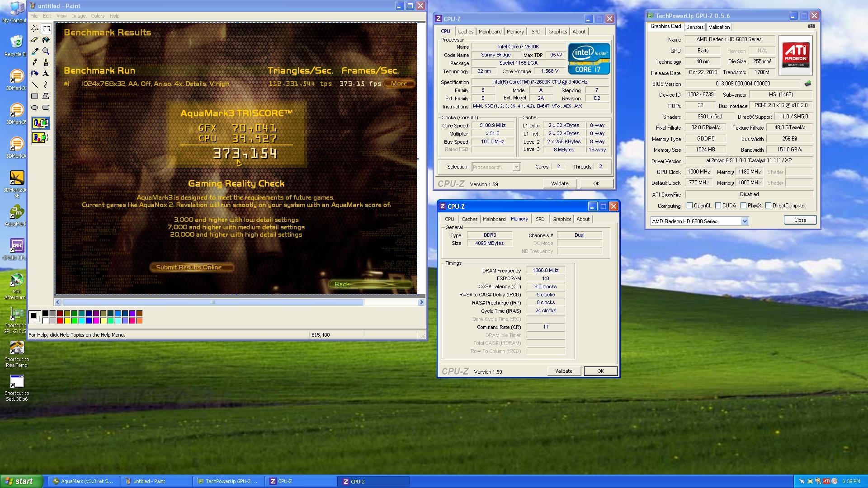The width and height of the screenshot is (868, 488).
Task: Switch to Graphics tab in lower CPU-Z
Action: [x=561, y=219]
